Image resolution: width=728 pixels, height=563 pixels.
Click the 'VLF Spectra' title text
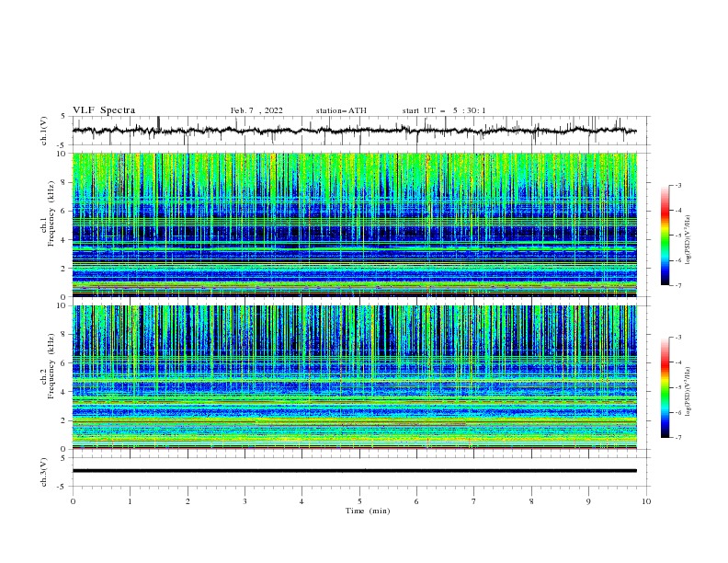pyautogui.click(x=104, y=110)
